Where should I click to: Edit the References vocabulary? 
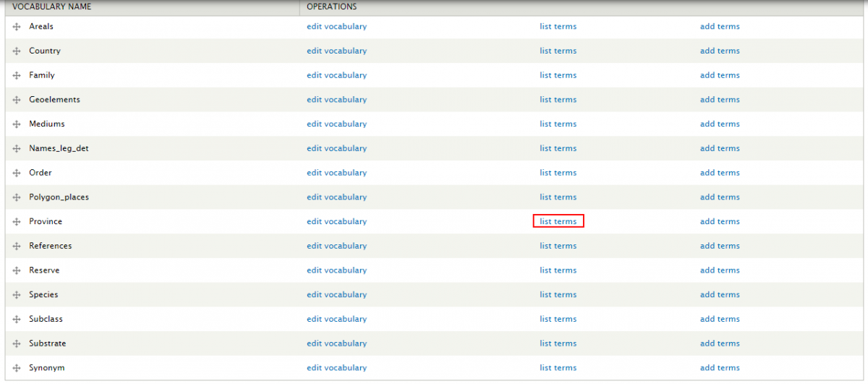[336, 246]
